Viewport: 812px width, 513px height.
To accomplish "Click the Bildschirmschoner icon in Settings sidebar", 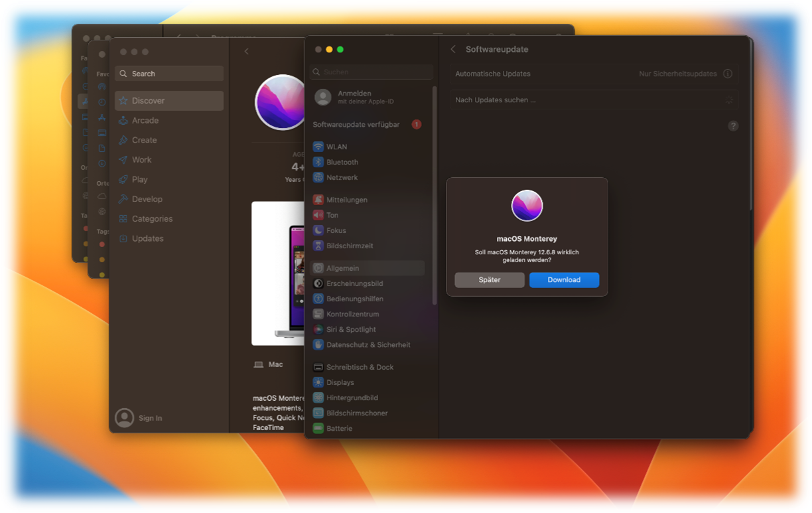I will pyautogui.click(x=318, y=413).
